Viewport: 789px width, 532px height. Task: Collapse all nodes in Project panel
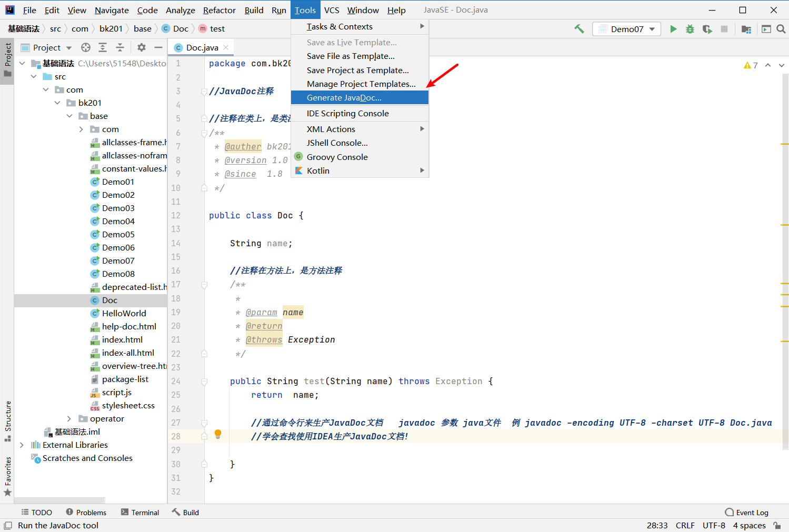coord(120,47)
